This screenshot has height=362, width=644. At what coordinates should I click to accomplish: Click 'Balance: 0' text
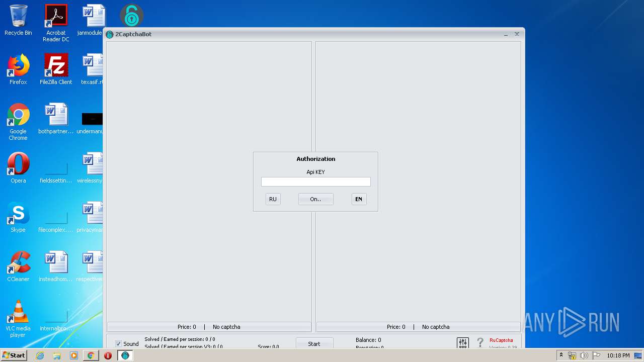[x=368, y=340]
